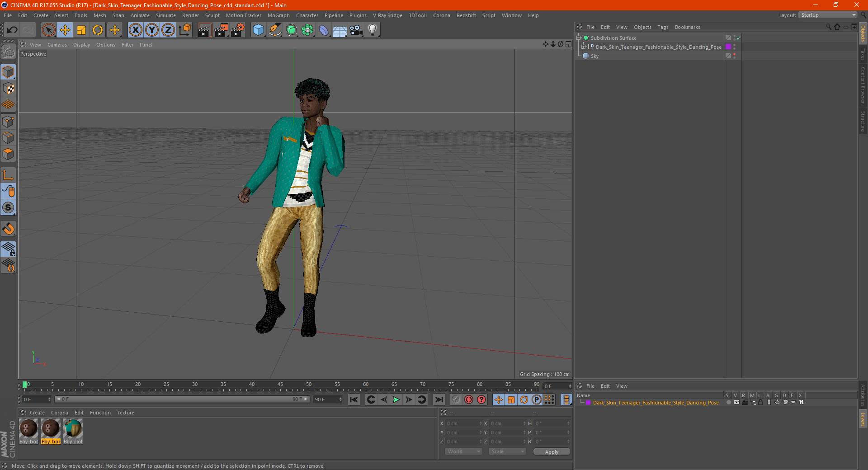Open the deformer objects icon

[x=324, y=30]
